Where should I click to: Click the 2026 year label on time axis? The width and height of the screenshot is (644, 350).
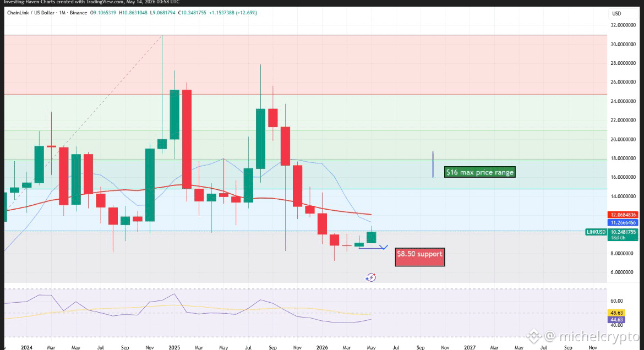(322, 348)
